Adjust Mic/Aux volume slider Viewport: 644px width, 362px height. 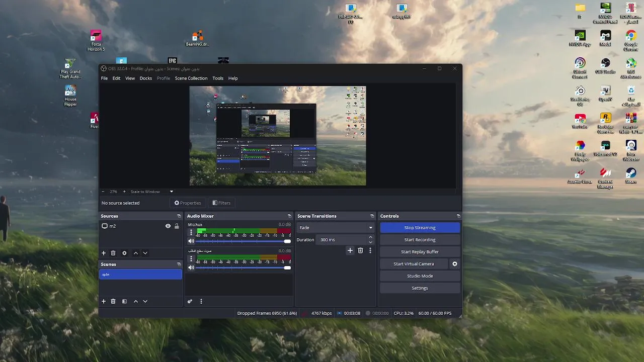pos(244,241)
